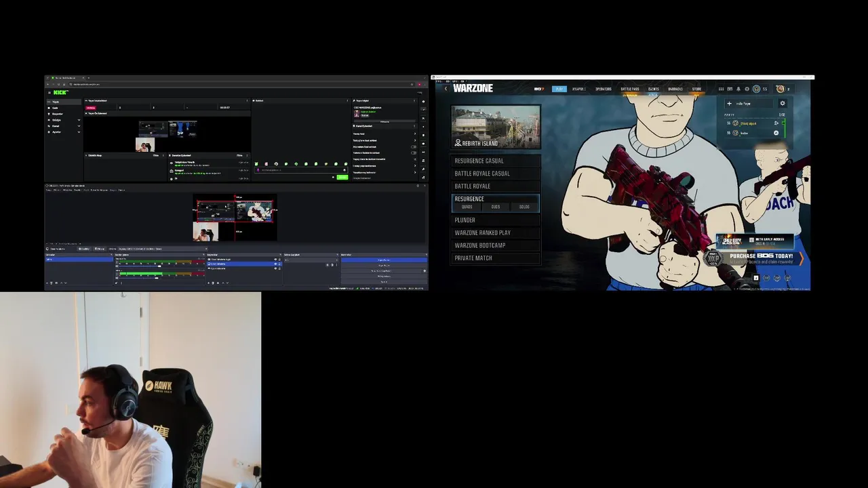Mute the first OBS audio mixer channel
868x488 pixels.
tap(117, 266)
